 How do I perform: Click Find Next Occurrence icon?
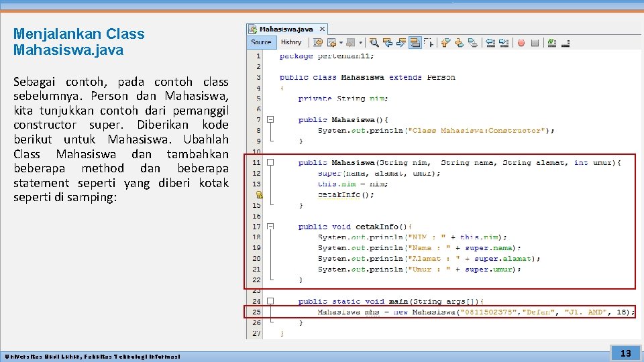point(401,42)
